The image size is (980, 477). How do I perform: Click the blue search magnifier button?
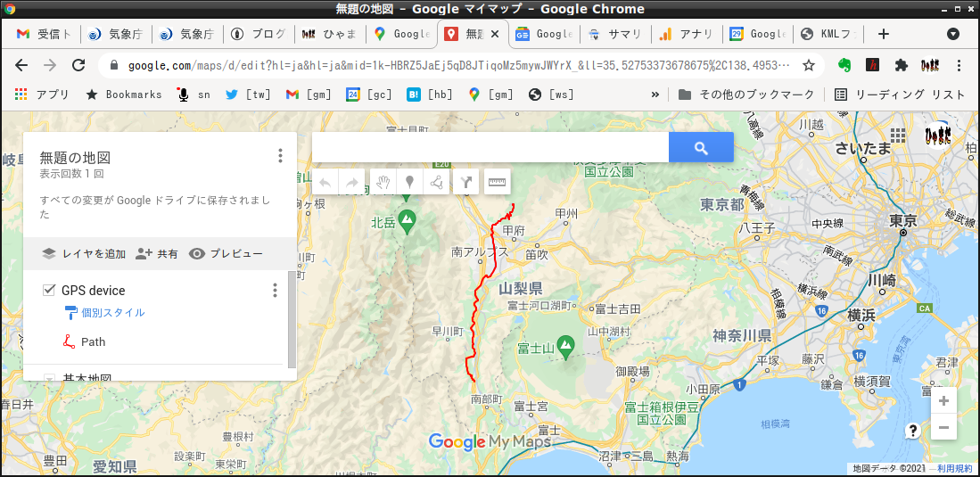(x=701, y=147)
